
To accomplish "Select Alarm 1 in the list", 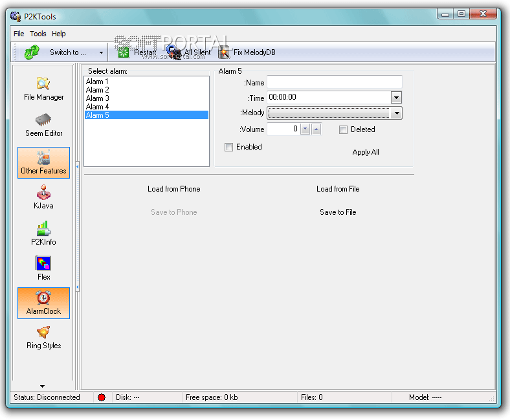I will [x=146, y=82].
